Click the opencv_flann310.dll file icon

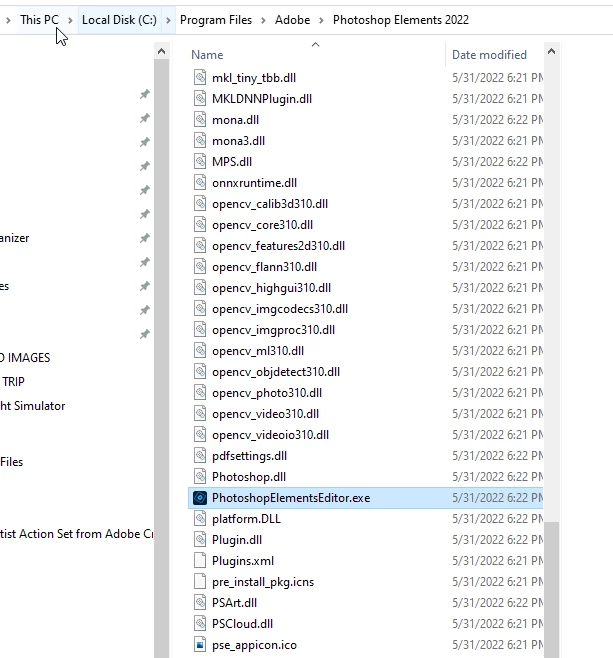click(x=200, y=266)
